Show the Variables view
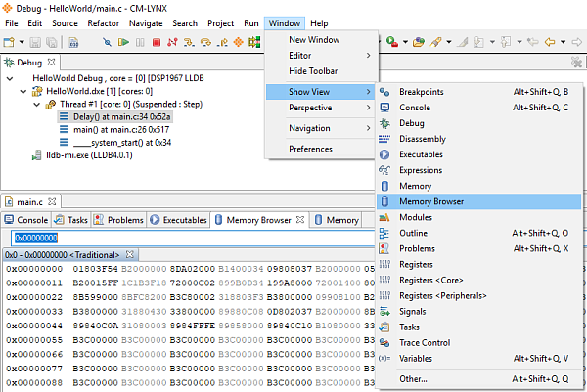 tap(479, 359)
